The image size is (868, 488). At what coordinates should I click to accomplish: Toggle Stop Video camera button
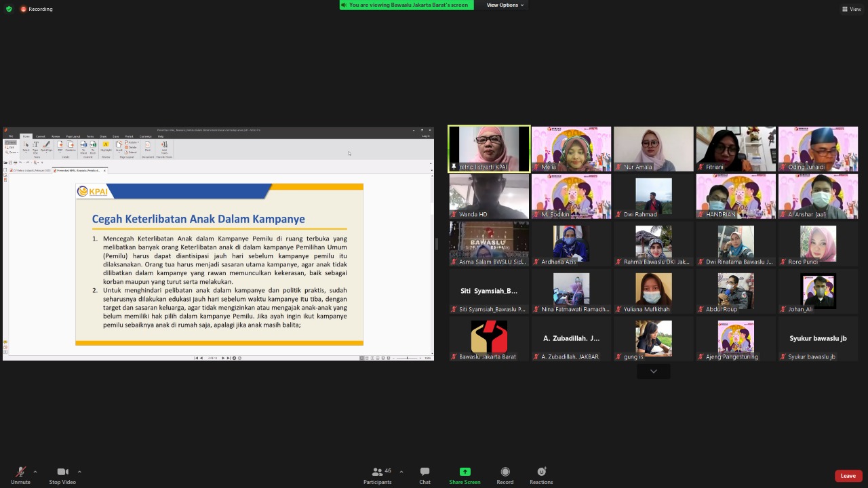click(62, 475)
